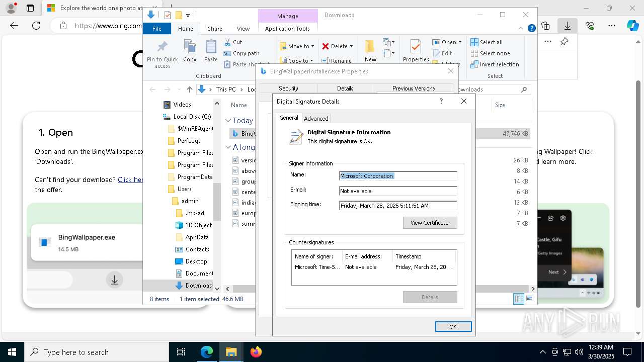Click Select all in ribbon

tap(487, 42)
